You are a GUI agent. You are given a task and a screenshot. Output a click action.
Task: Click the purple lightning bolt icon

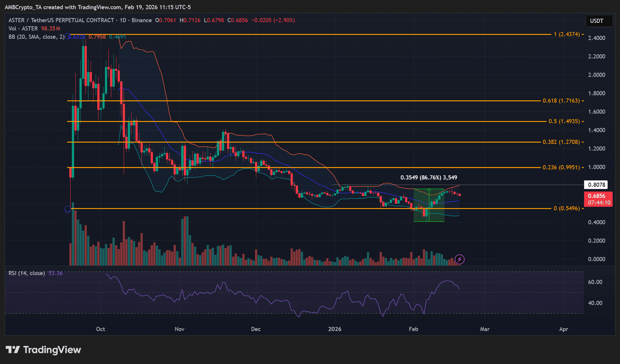[x=459, y=259]
